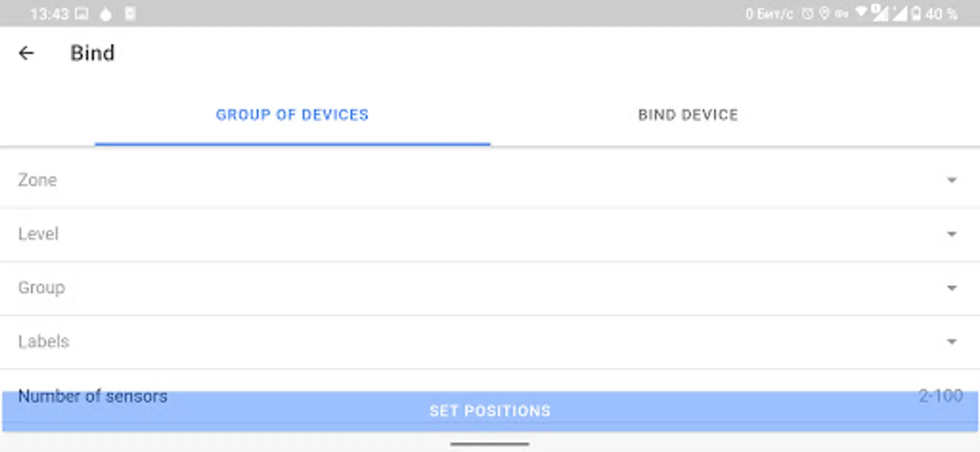Tap the Level field label
The image size is (980, 452).
(x=39, y=234)
